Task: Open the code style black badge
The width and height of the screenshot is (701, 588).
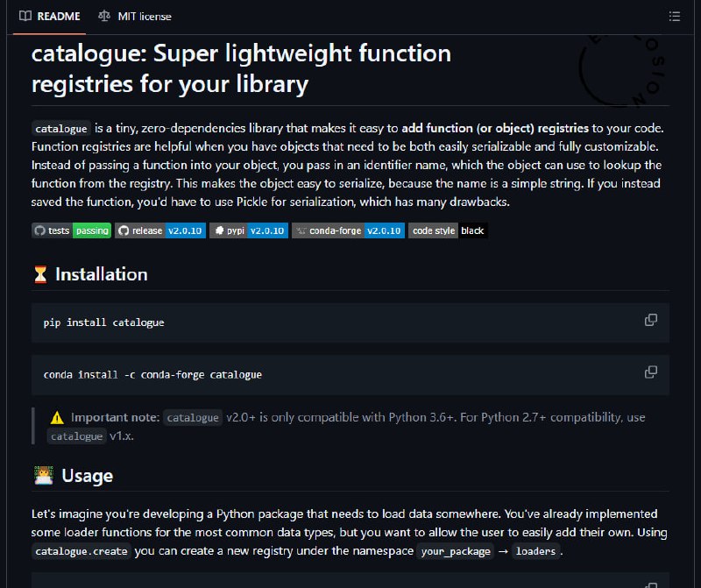Action: click(448, 230)
